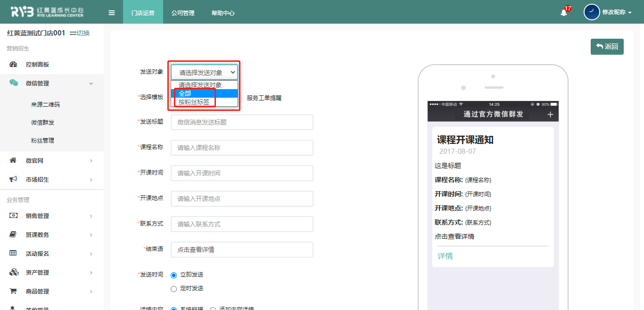
Task: Click the 市场招生 megaphone icon
Action: [x=13, y=179]
